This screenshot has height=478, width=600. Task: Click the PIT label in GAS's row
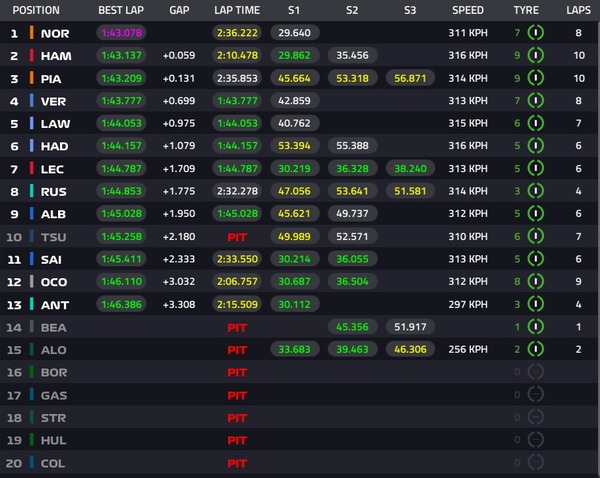(237, 395)
